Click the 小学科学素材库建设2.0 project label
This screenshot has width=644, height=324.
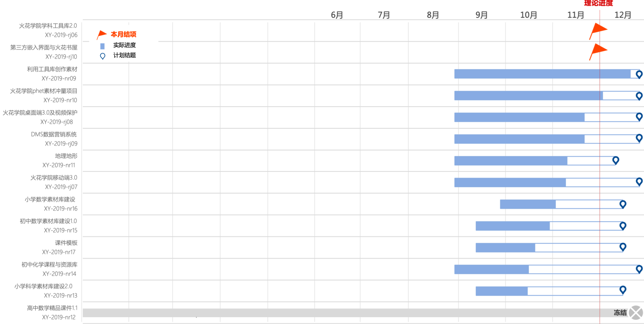44,286
